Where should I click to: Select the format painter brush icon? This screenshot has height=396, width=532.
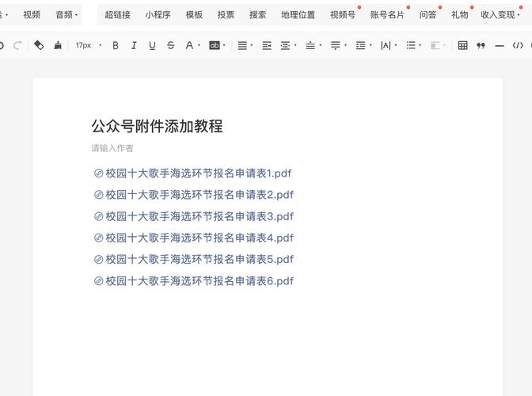58,45
